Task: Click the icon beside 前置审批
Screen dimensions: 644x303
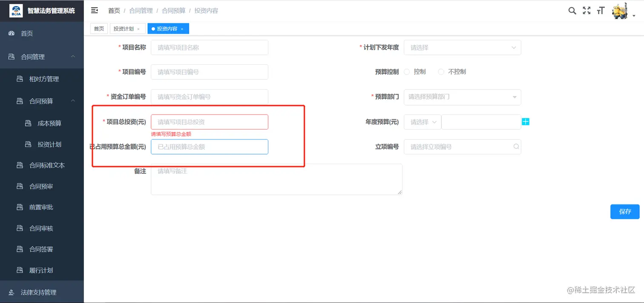Action: tap(20, 207)
